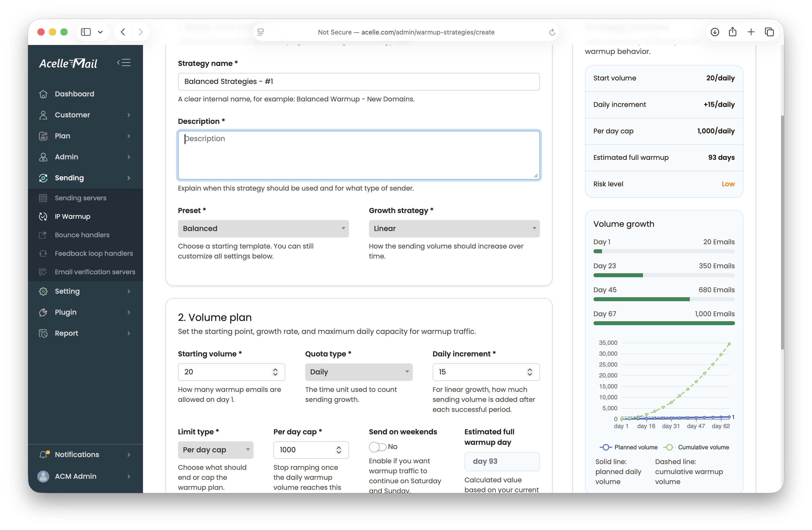
Task: Show Safari tab overview
Action: click(769, 32)
